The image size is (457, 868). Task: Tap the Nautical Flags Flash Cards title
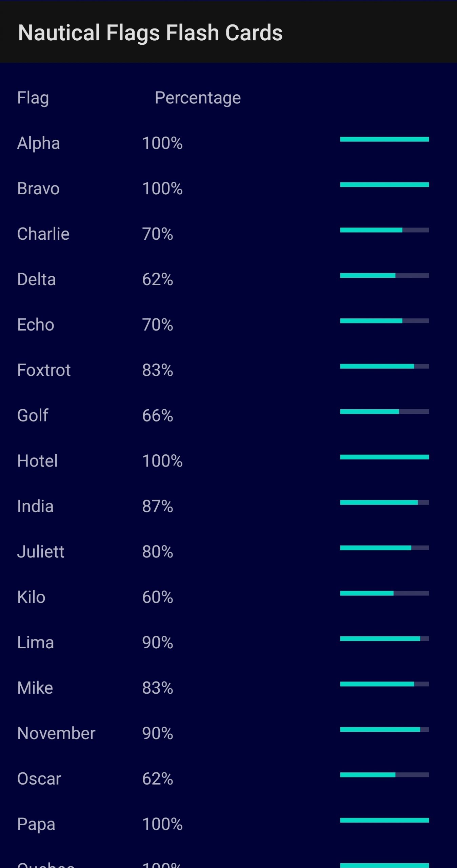point(150,33)
